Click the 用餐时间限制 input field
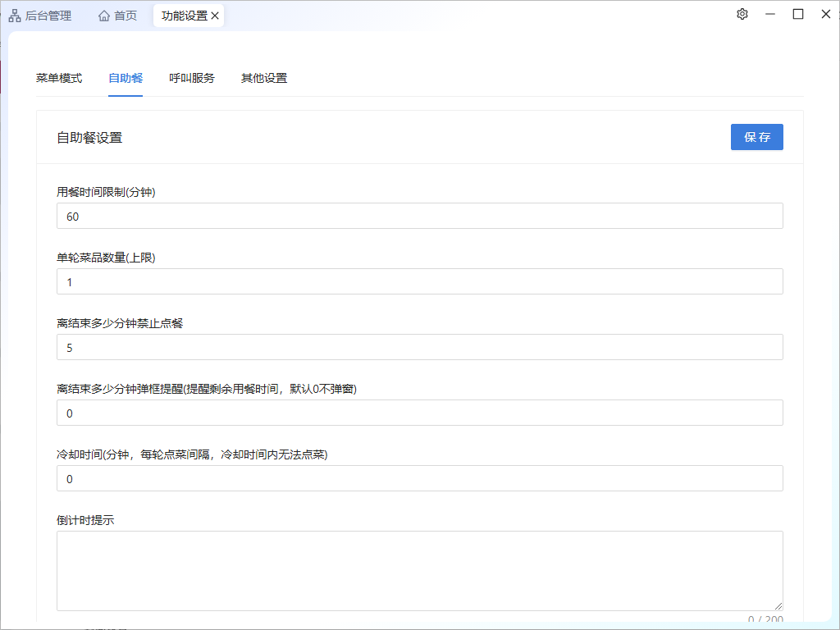Image resolution: width=840 pixels, height=630 pixels. pos(419,217)
